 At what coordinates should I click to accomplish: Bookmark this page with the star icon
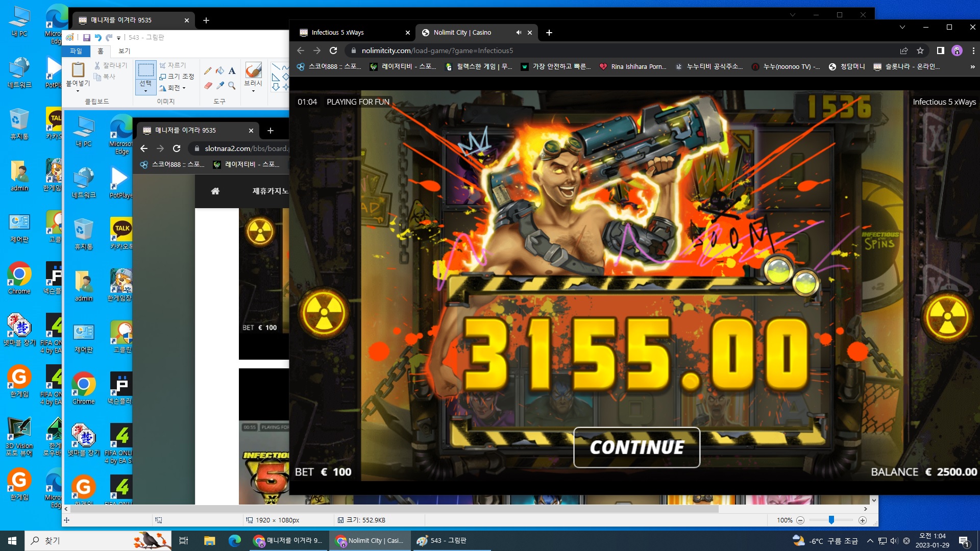[920, 51]
